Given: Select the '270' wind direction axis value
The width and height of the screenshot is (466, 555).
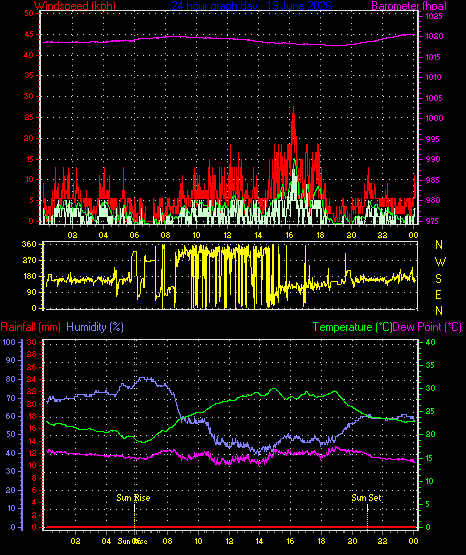Looking at the screenshot, I should 29,261.
